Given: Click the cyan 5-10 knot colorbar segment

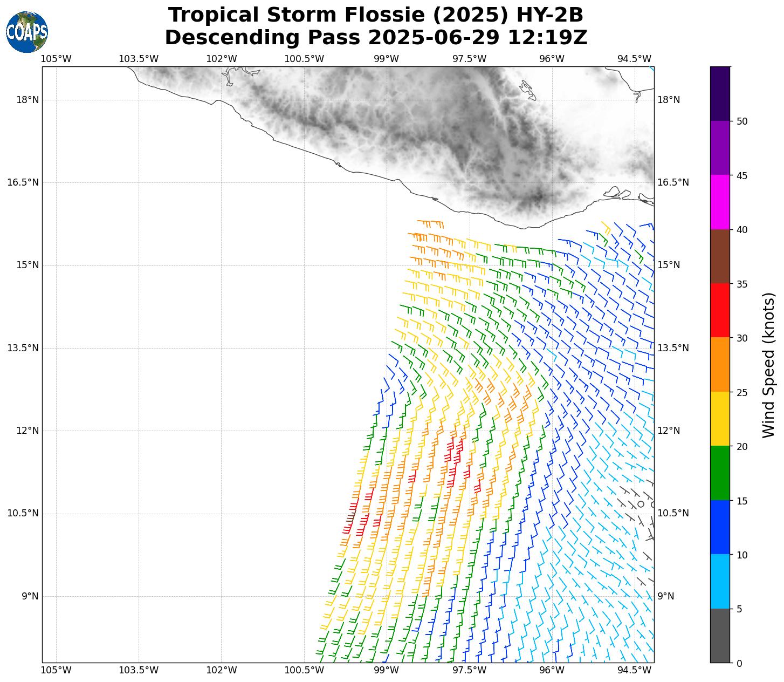Looking at the screenshot, I should pos(720,582).
